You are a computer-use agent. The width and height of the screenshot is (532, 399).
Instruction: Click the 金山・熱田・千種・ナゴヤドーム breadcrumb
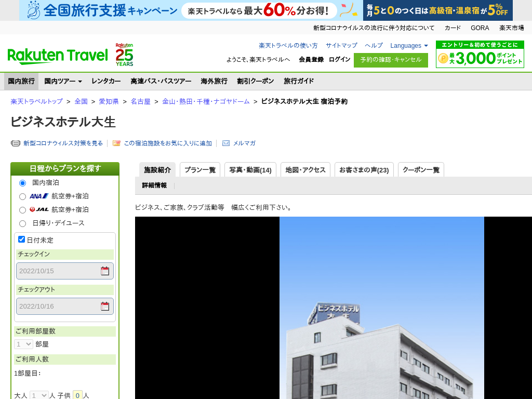(x=206, y=101)
